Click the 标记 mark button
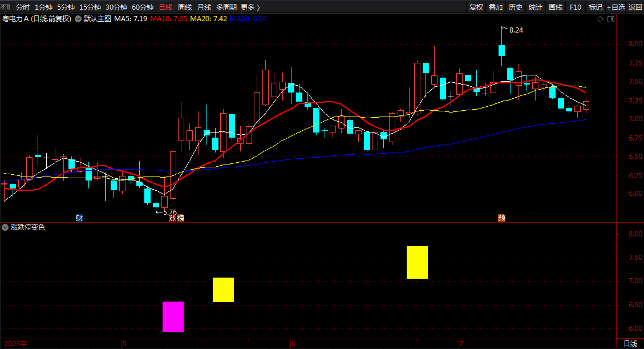 [595, 7]
